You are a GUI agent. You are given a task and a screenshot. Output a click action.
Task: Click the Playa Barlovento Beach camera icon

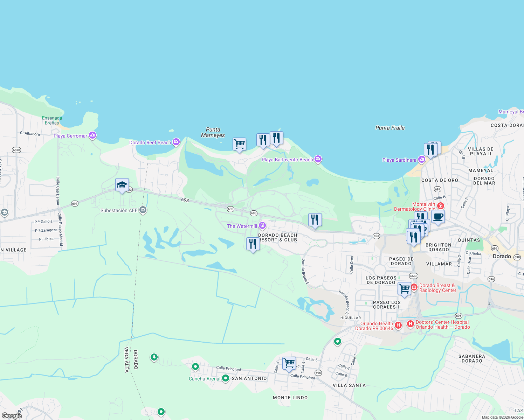pos(318,159)
